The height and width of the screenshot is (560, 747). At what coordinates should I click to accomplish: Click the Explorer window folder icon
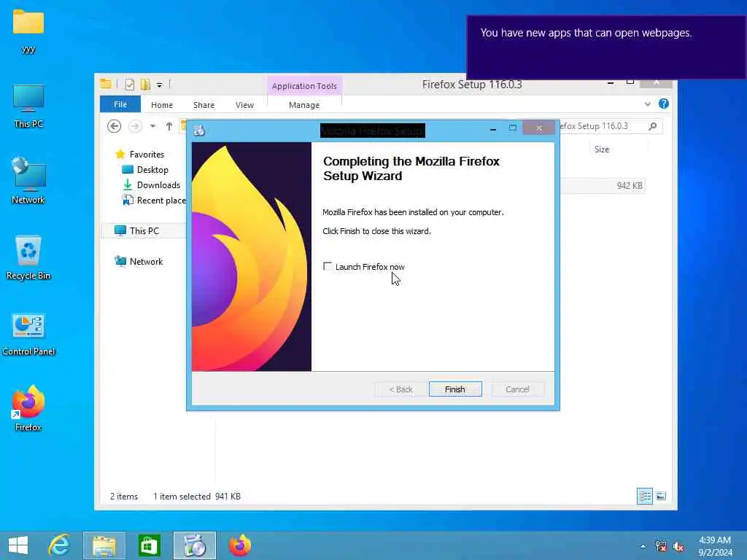pyautogui.click(x=106, y=84)
